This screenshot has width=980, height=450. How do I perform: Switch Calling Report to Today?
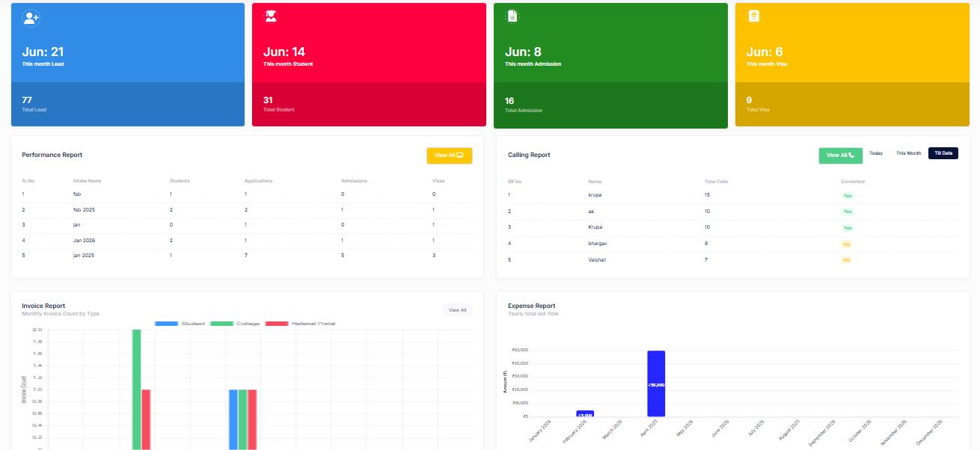click(876, 153)
